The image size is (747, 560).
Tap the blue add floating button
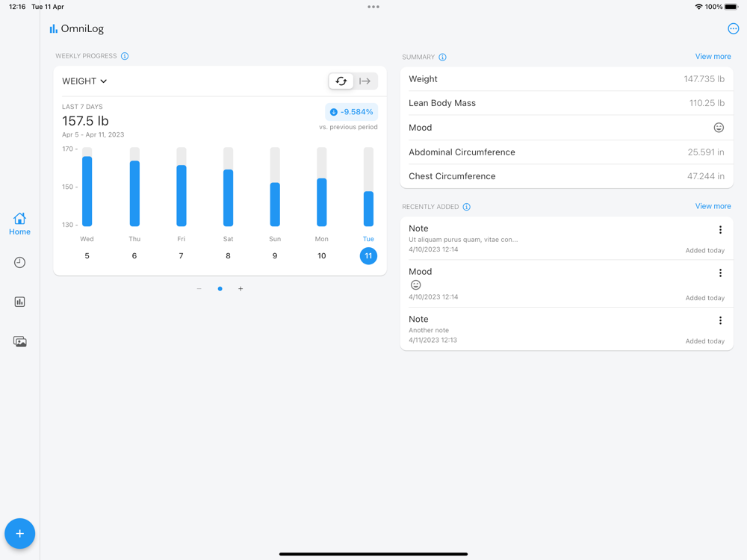(19, 533)
